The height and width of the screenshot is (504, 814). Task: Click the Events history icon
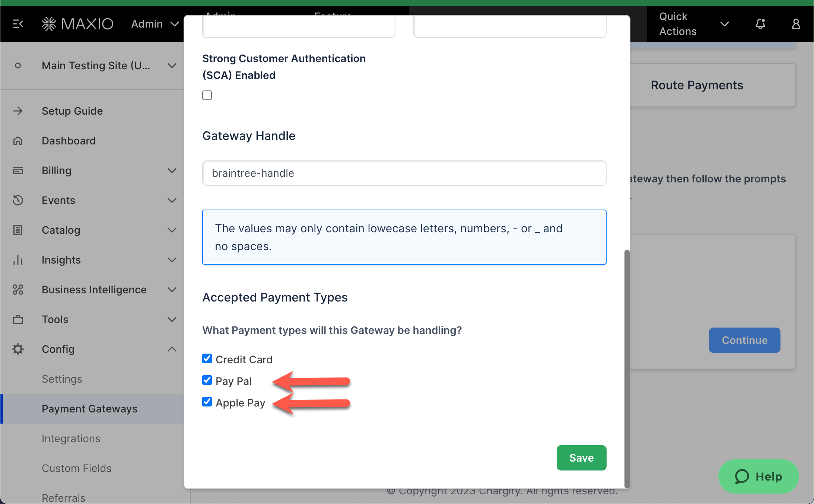tap(18, 200)
